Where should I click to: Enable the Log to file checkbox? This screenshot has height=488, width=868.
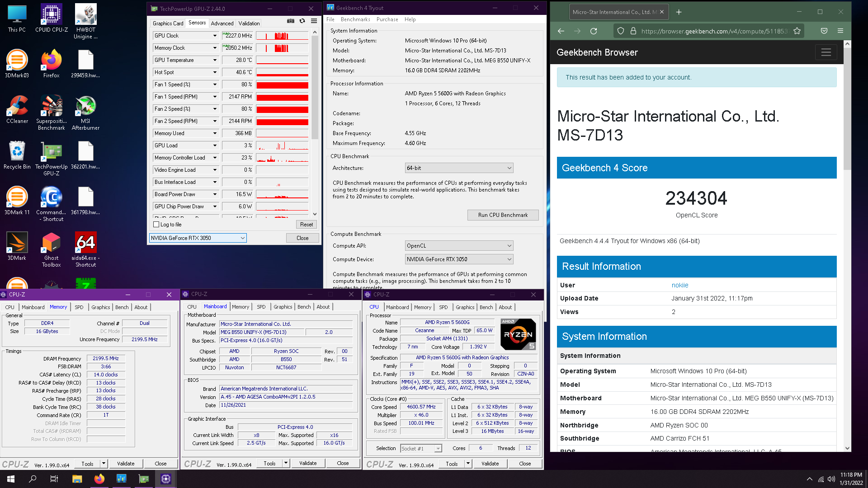pyautogui.click(x=156, y=225)
